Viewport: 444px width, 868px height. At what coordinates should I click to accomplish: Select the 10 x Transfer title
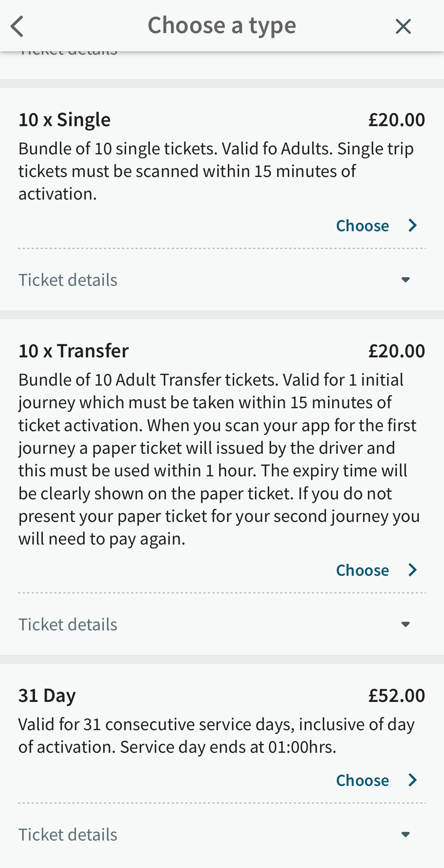click(x=73, y=351)
